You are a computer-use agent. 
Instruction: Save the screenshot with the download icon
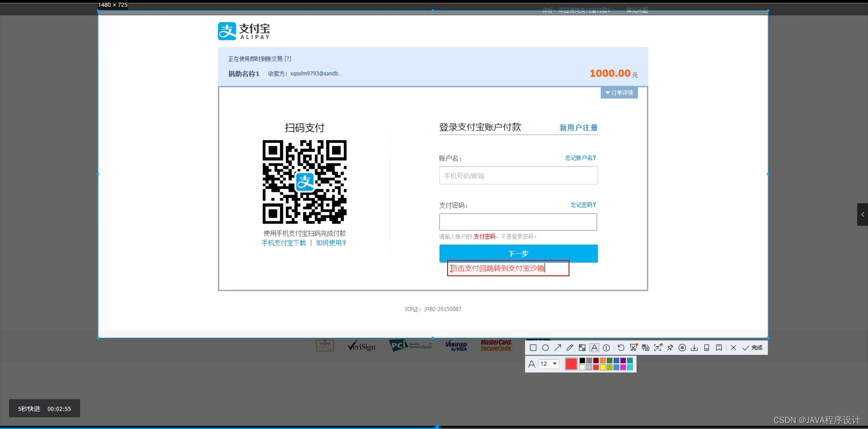694,348
